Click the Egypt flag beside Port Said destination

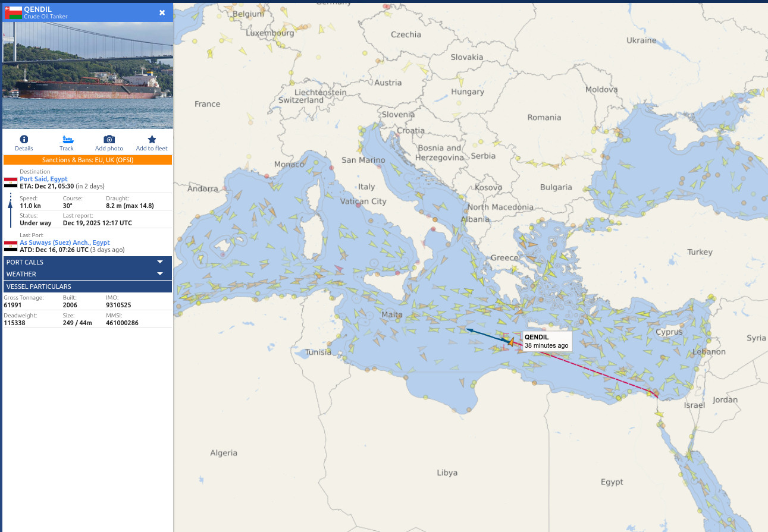pyautogui.click(x=11, y=182)
